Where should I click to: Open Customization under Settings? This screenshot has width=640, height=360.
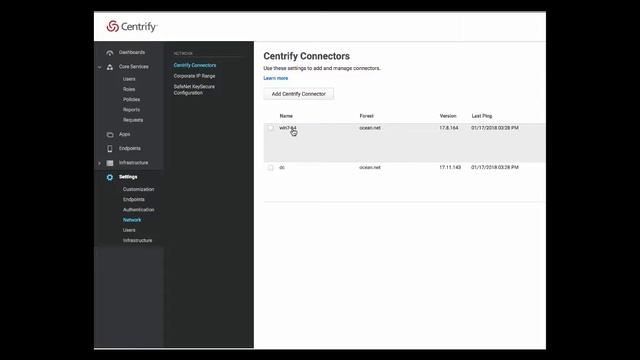pos(139,189)
